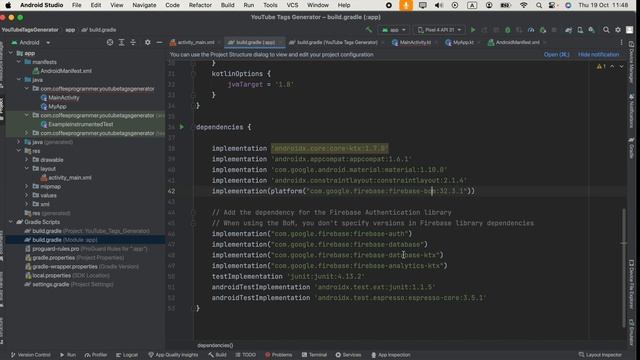The height and width of the screenshot is (360, 640).
Task: Open the Terminal tool window
Action: click(x=314, y=355)
